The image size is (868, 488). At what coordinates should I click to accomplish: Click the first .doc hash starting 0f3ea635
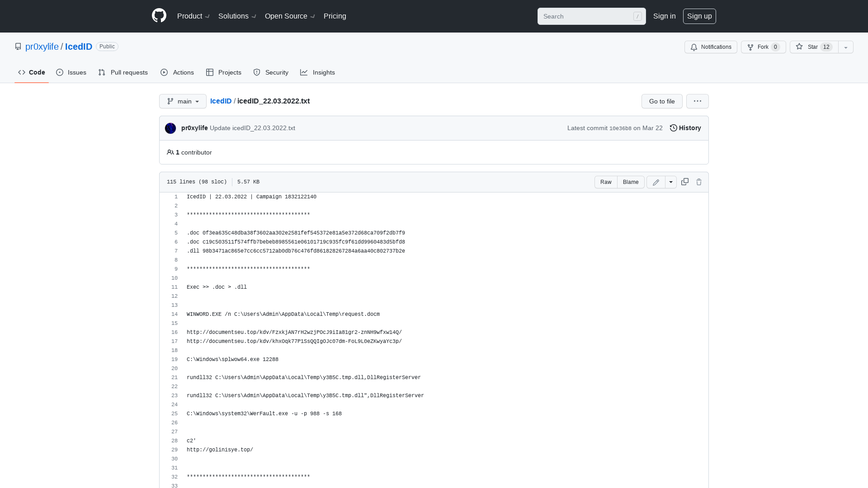(296, 233)
